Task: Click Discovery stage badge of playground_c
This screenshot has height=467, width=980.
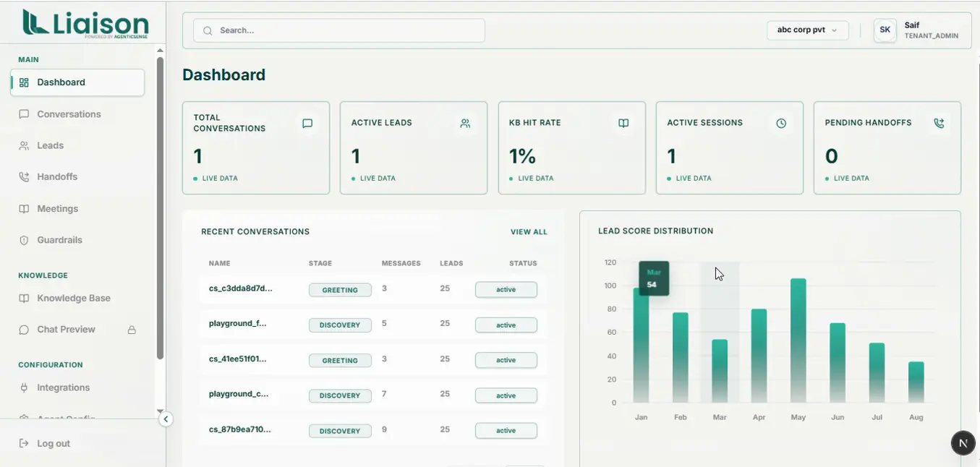Action: (340, 395)
